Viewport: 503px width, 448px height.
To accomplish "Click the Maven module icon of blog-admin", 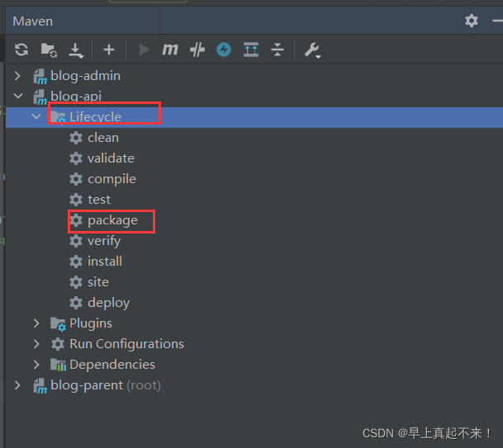I will (40, 77).
